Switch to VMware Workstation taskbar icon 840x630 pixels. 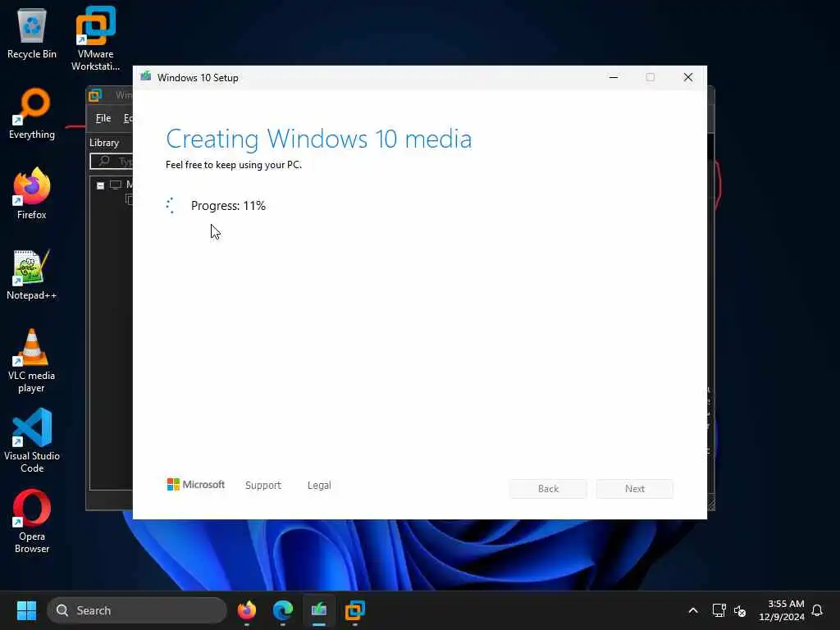pyautogui.click(x=354, y=610)
